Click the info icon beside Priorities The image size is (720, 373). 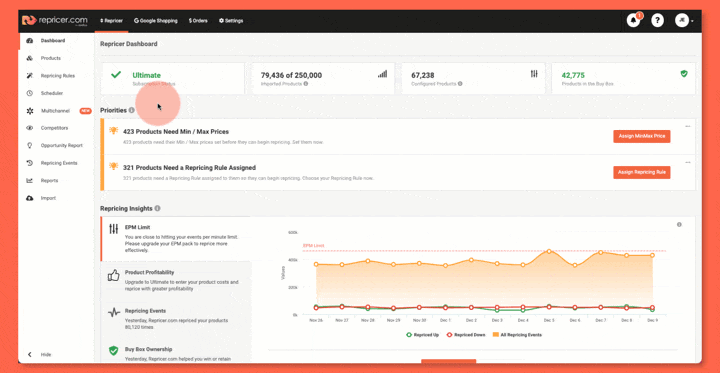point(132,110)
